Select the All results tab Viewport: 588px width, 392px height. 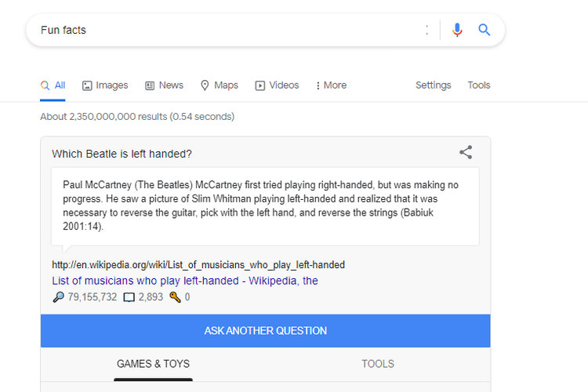point(53,85)
